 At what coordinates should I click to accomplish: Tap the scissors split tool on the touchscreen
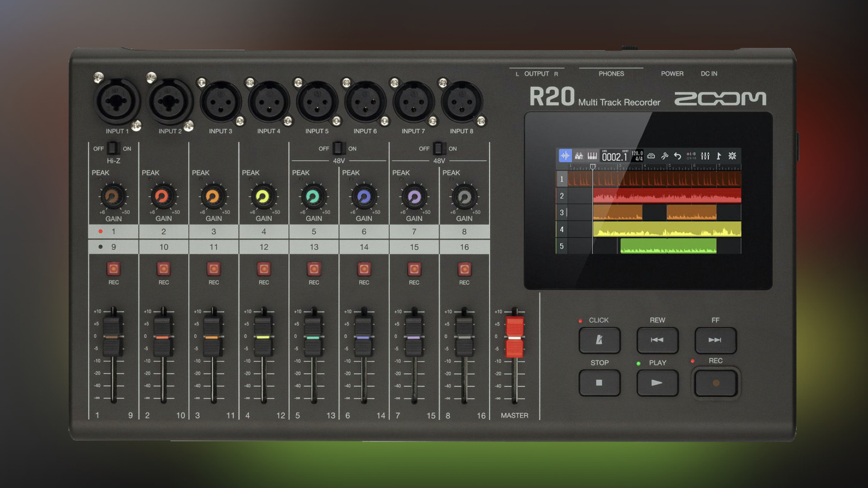click(665, 156)
